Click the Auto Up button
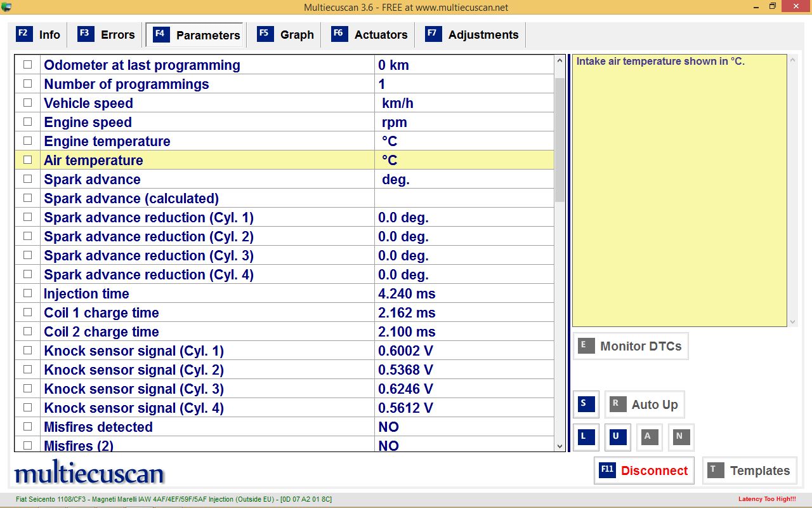Screen dimensions: 812x508 [x=644, y=404]
